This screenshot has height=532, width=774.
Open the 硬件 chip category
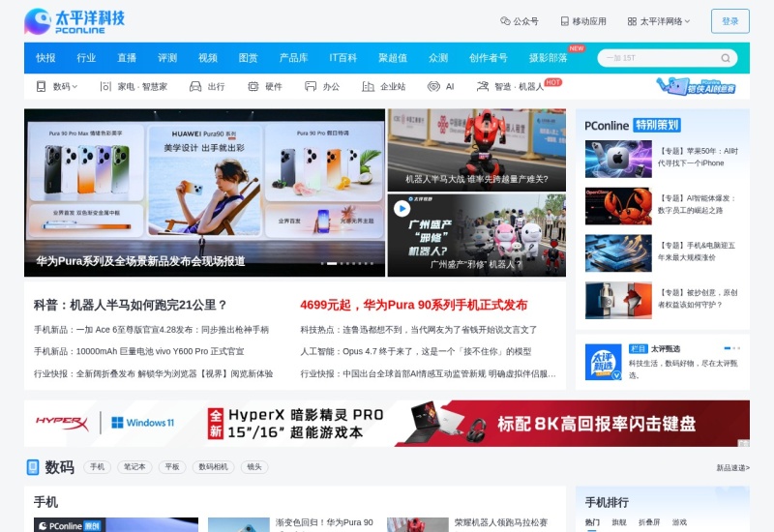(265, 86)
